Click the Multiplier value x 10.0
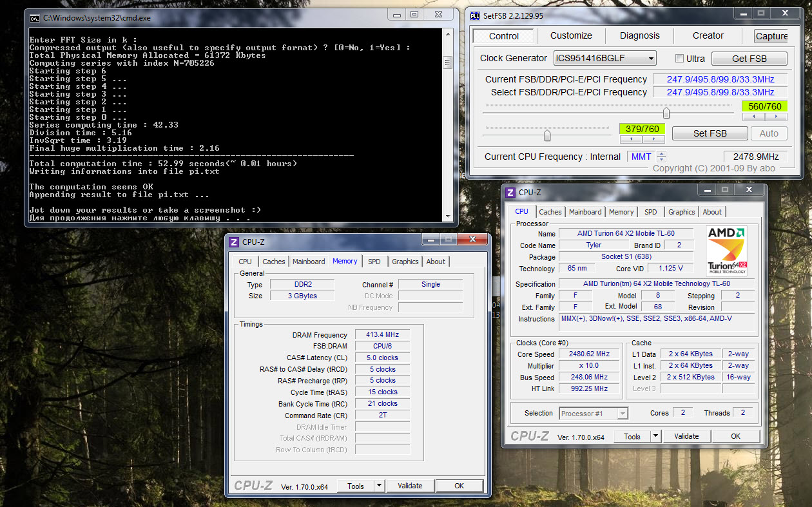812x507 pixels. (x=589, y=365)
